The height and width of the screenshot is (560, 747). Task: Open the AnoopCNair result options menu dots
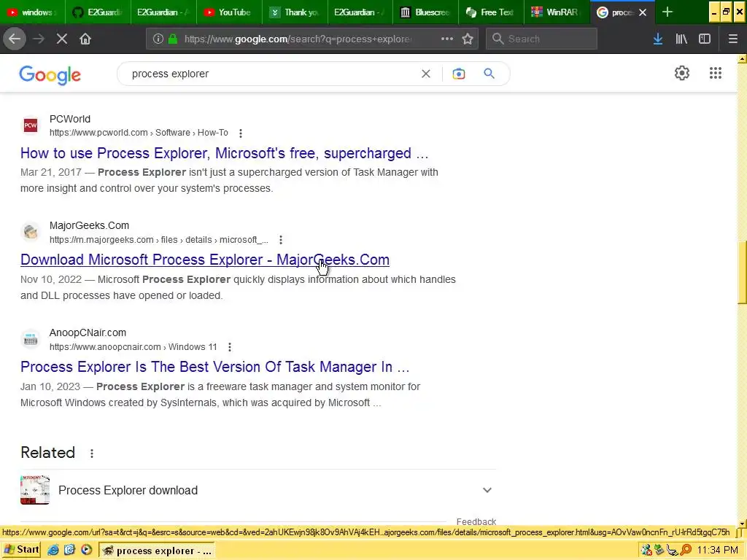tap(230, 347)
